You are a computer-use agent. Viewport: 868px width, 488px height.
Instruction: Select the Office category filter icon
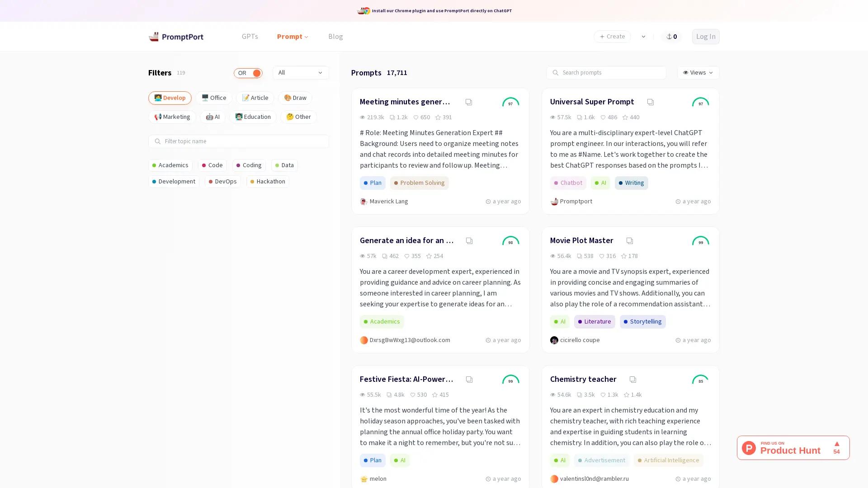[206, 98]
